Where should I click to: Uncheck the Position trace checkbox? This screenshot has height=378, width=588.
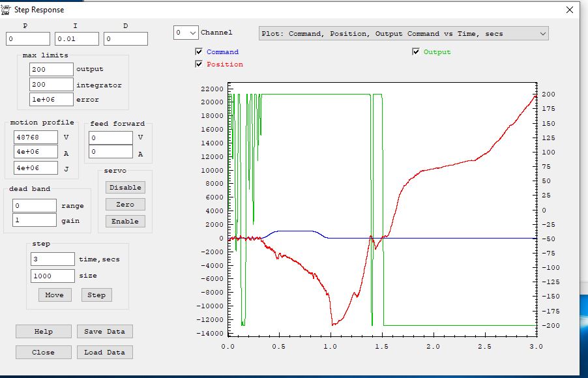199,65
